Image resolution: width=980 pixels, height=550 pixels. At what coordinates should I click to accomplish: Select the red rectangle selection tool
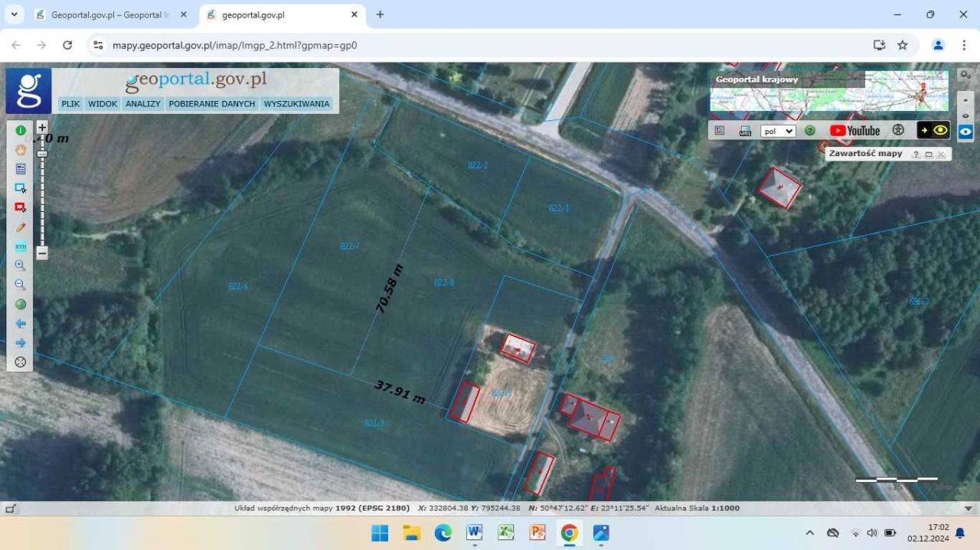point(21,207)
